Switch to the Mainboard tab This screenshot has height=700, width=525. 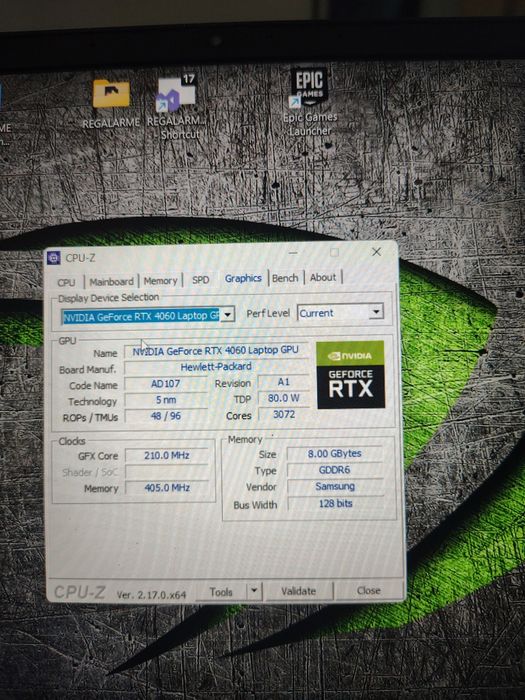pos(112,282)
